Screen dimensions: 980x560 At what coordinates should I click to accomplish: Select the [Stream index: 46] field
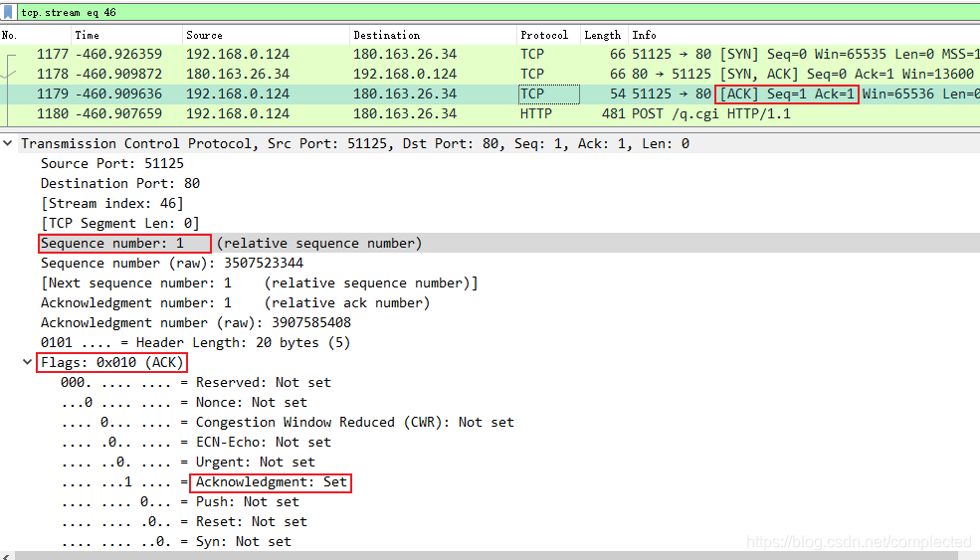tap(111, 204)
